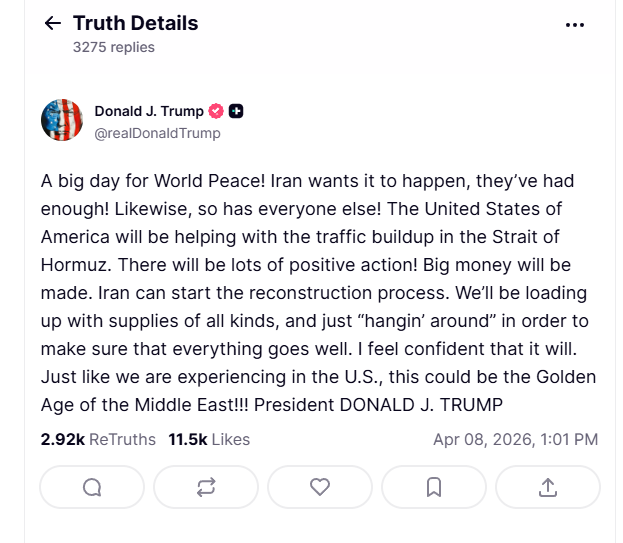The width and height of the screenshot is (623, 543).
Task: Click the share upload icon
Action: click(x=548, y=487)
